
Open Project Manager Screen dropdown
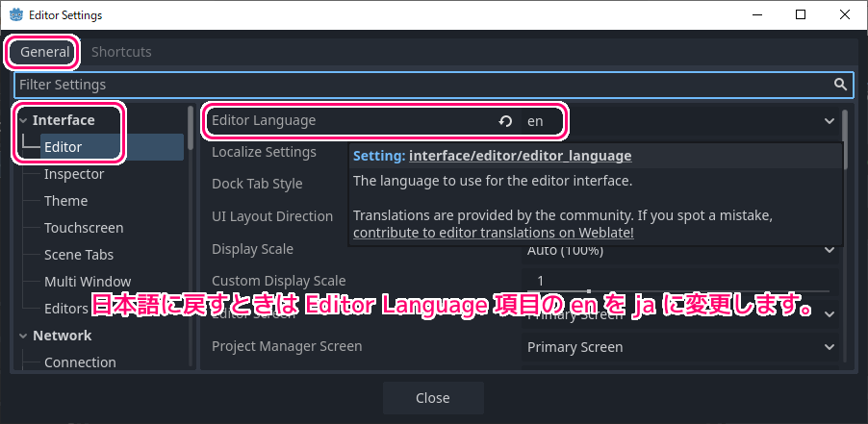coord(679,347)
